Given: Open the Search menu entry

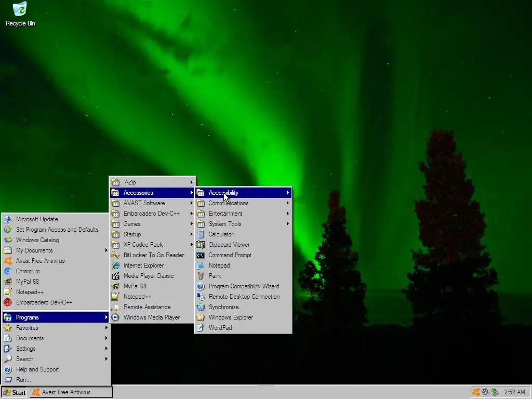Looking at the screenshot, I should (56, 359).
